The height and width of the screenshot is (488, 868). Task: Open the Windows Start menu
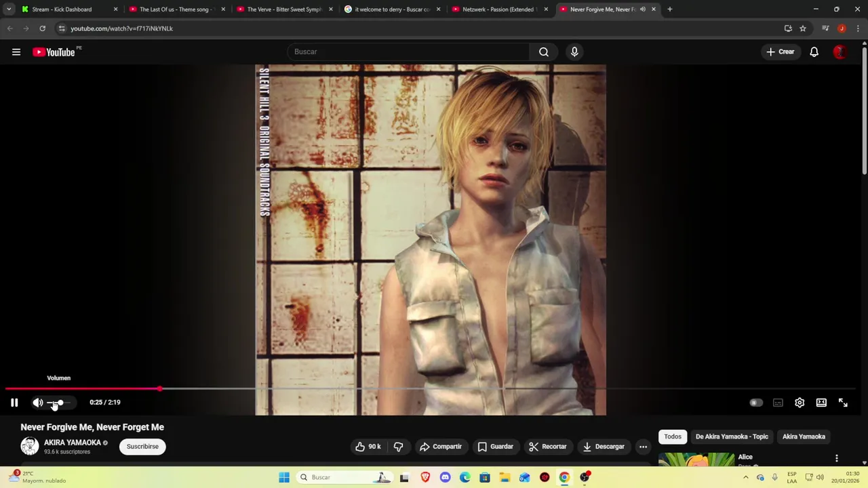pyautogui.click(x=284, y=477)
